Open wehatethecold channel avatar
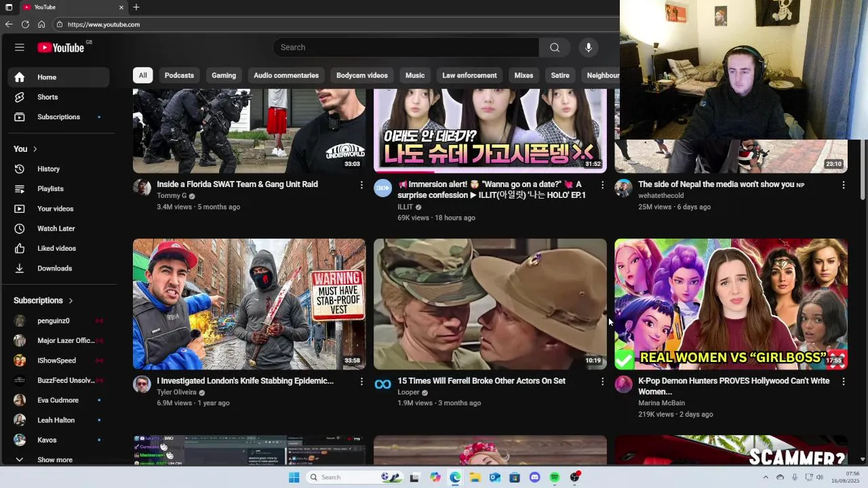The image size is (868, 488). click(x=623, y=188)
